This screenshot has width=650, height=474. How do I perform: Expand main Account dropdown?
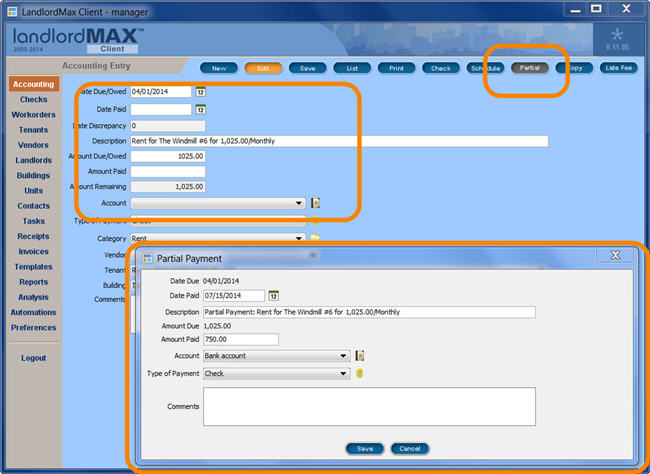(x=298, y=203)
